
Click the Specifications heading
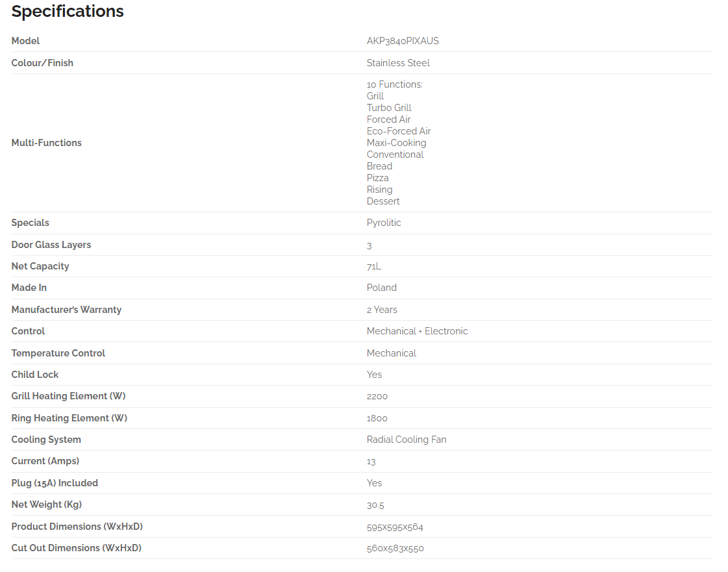[68, 12]
